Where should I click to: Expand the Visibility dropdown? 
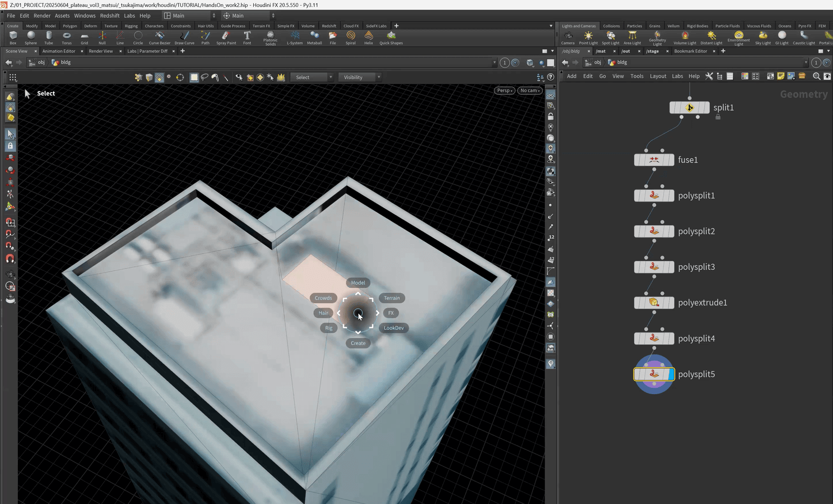[359, 77]
